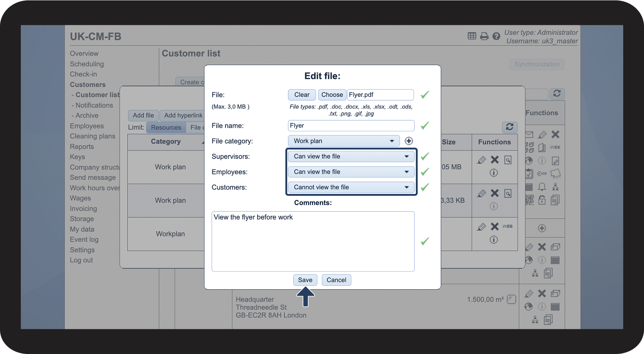Open Employees in the sidebar
The height and width of the screenshot is (354, 644).
(x=87, y=126)
